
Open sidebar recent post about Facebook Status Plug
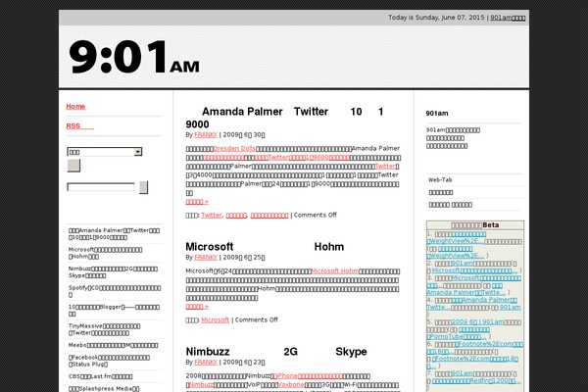(109, 361)
